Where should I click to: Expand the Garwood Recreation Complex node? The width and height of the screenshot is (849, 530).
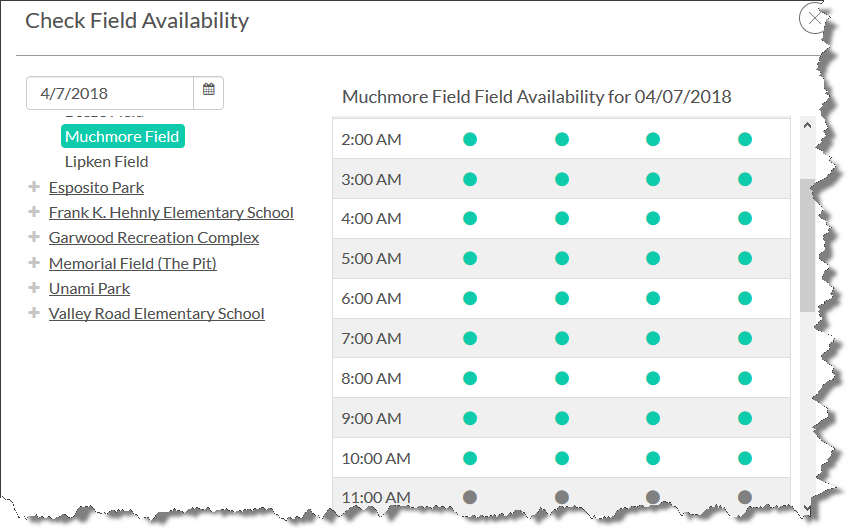35,237
